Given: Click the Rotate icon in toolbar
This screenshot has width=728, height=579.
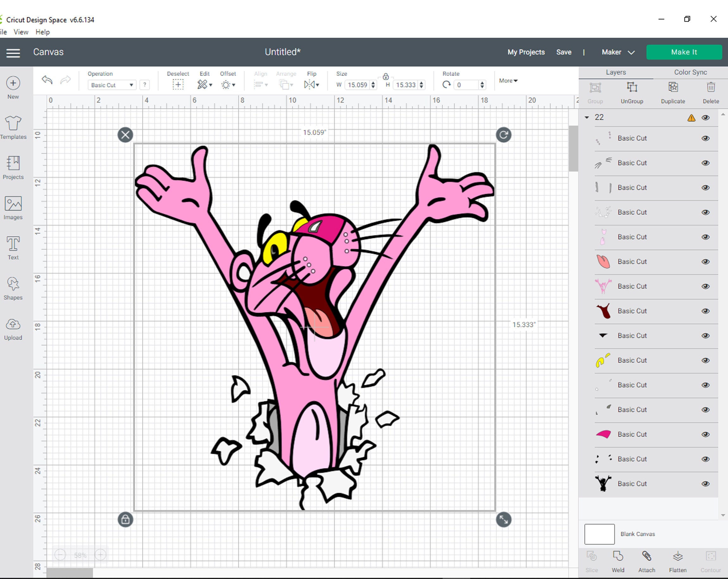Looking at the screenshot, I should click(x=446, y=84).
